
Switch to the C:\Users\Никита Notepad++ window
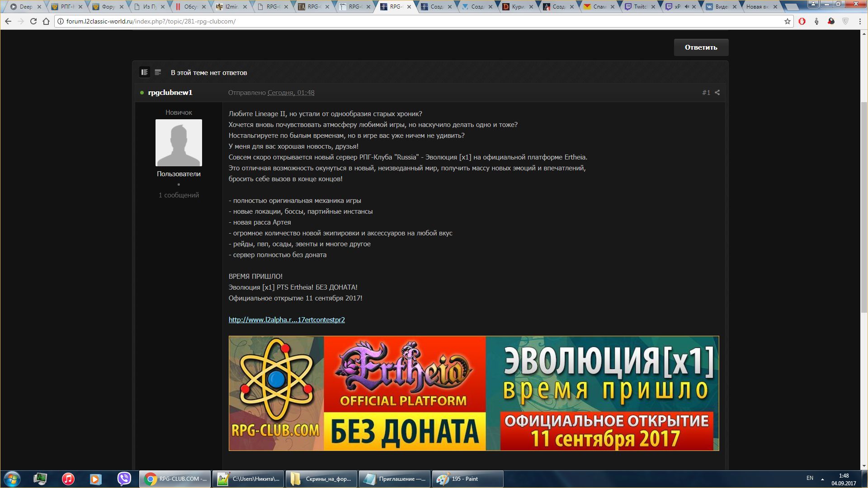[248, 479]
